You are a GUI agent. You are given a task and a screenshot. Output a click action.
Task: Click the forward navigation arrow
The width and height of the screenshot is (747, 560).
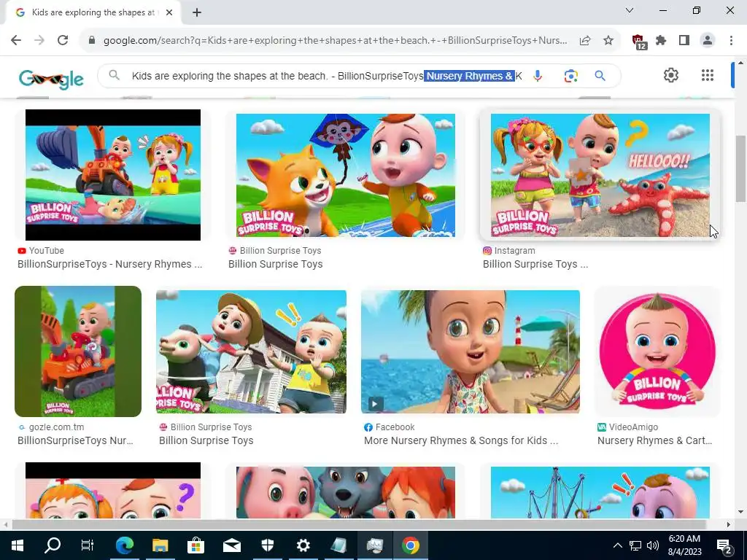(x=39, y=41)
